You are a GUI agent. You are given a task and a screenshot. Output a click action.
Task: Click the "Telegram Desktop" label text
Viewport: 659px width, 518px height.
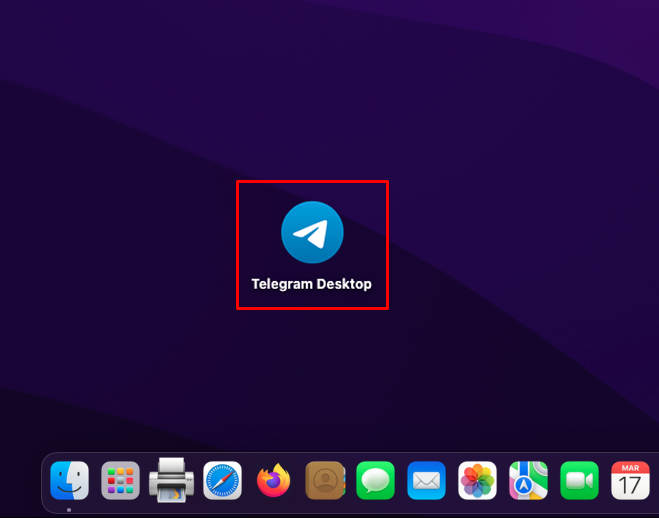point(311,284)
